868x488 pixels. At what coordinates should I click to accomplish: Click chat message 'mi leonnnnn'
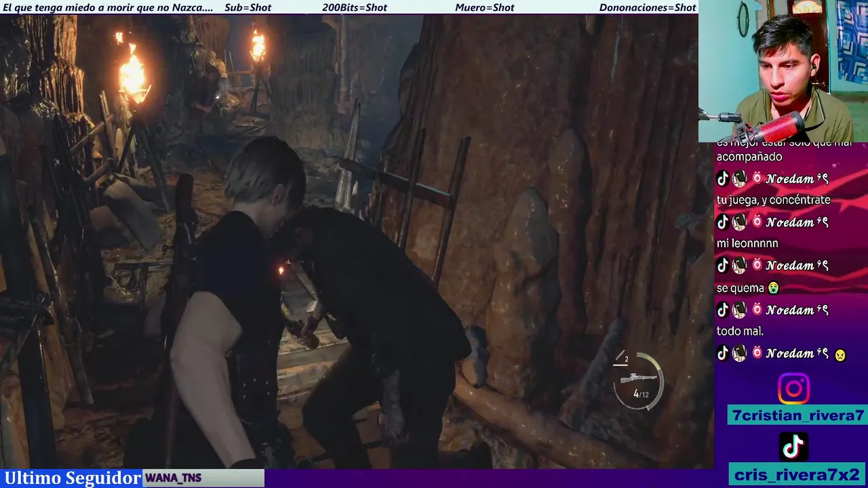point(747,243)
